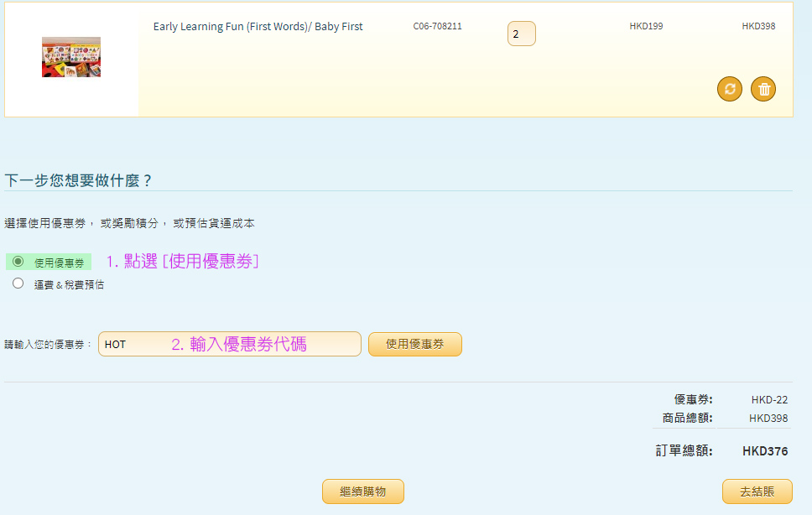
Task: Proceed with the 去結賬 checkout button
Action: (x=757, y=492)
